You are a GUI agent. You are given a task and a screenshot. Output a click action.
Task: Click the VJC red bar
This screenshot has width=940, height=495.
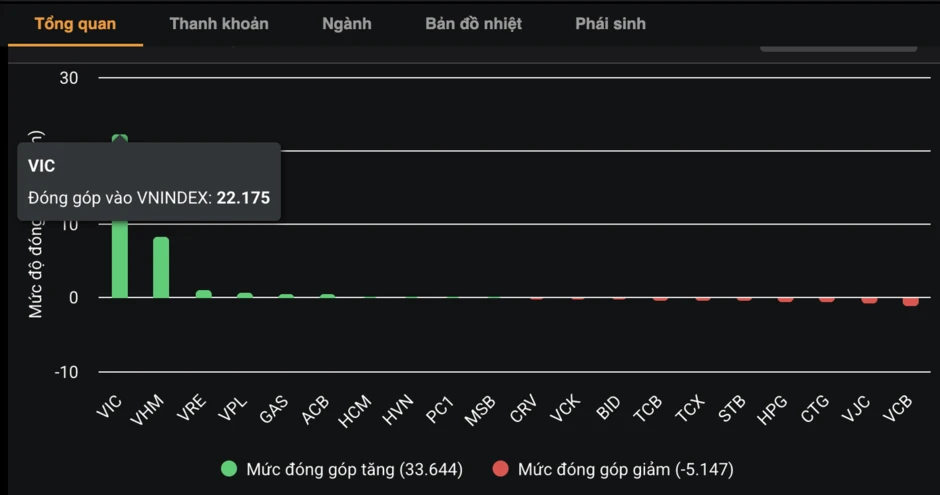click(x=869, y=300)
